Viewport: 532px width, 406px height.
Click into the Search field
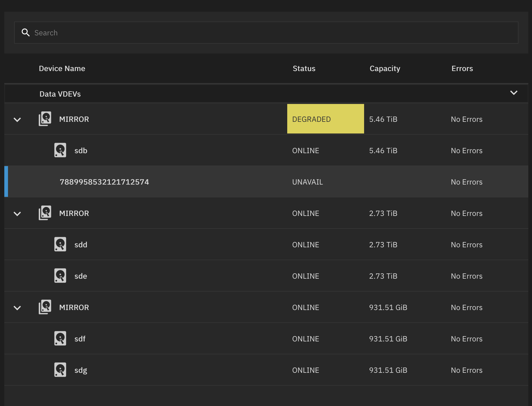(x=271, y=33)
